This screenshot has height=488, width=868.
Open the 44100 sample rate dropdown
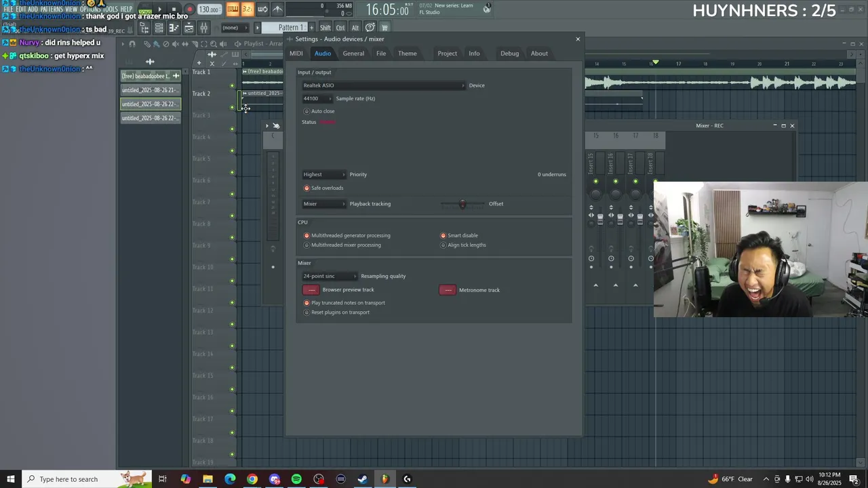(317, 98)
